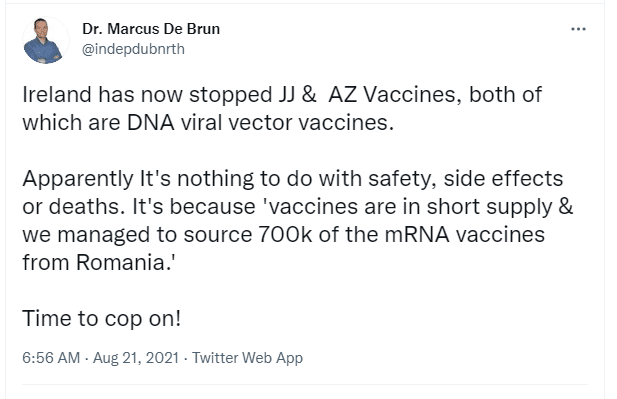This screenshot has width=617, height=399.
Task: Click the 6:56 AM timestamp
Action: tap(51, 358)
